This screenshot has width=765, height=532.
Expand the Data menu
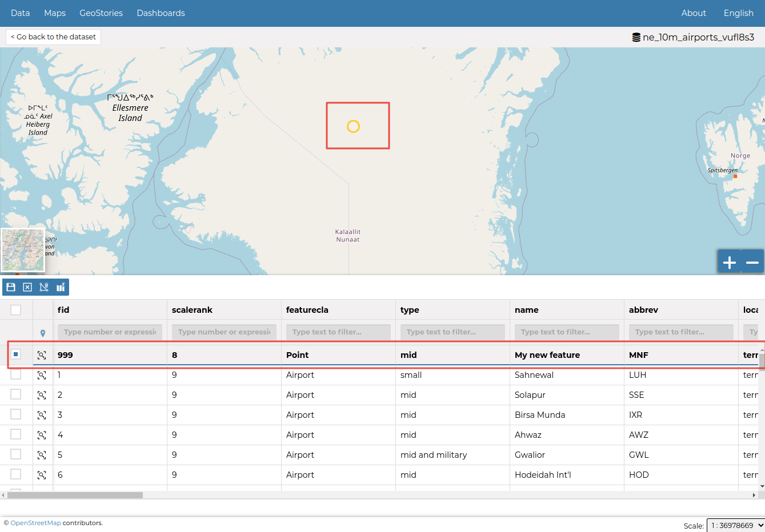pos(21,13)
